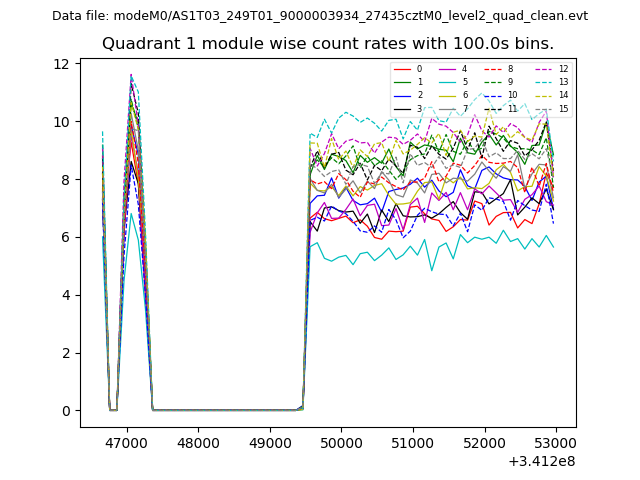Click the y-axis tick label 12
Viewport: 640px width, 480px height.
coord(61,64)
